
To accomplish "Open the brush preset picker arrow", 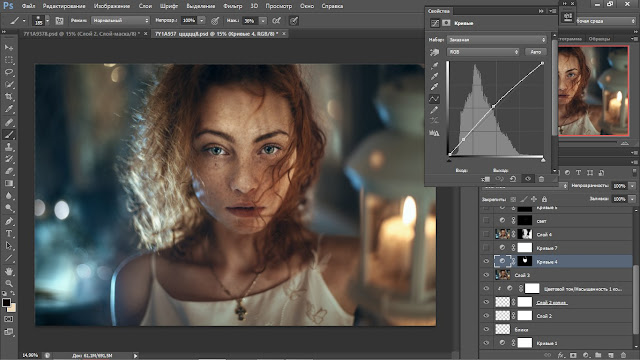I will tap(47, 20).
